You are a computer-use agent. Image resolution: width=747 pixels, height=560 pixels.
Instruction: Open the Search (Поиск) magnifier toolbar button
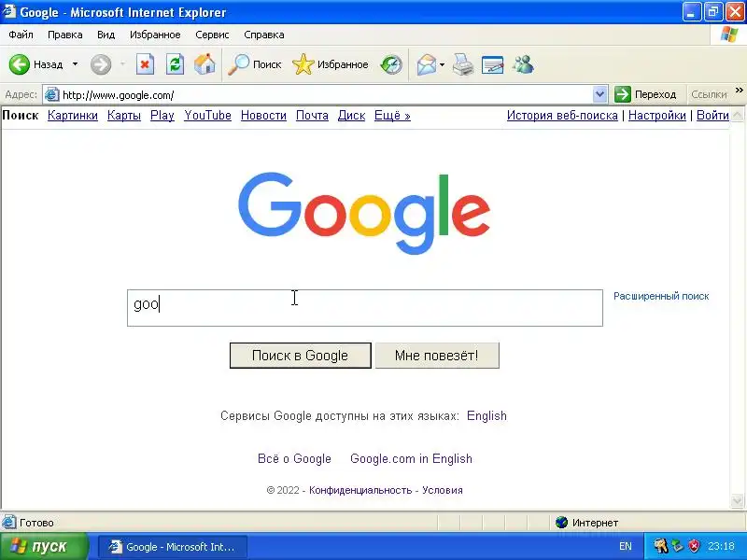[x=254, y=64]
